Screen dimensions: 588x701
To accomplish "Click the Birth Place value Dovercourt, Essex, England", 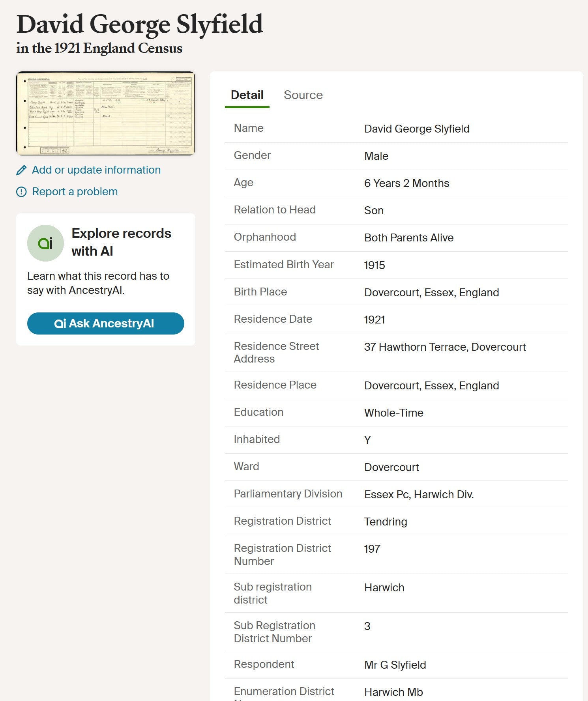I will point(431,293).
